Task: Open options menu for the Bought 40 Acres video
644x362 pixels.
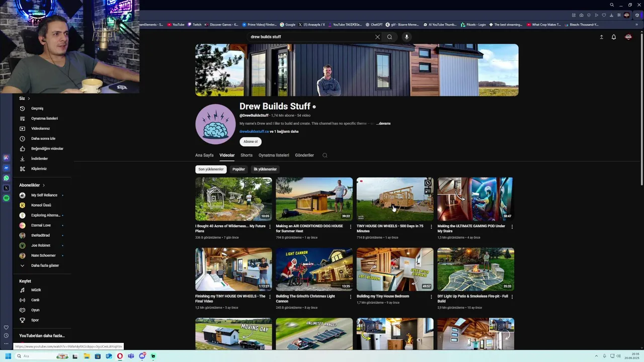Action: (270, 227)
